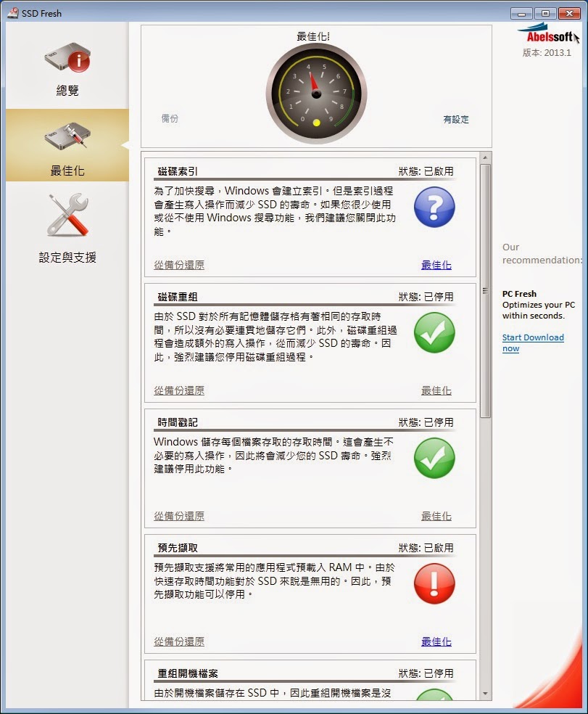Image resolution: width=588 pixels, height=714 pixels.
Task: Close the SSD Fresh window
Action: (x=569, y=14)
